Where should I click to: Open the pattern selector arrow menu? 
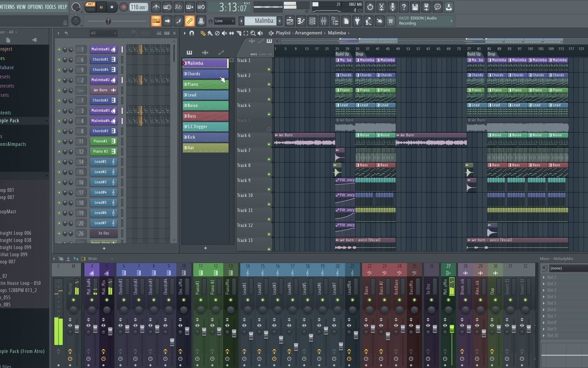(x=241, y=21)
